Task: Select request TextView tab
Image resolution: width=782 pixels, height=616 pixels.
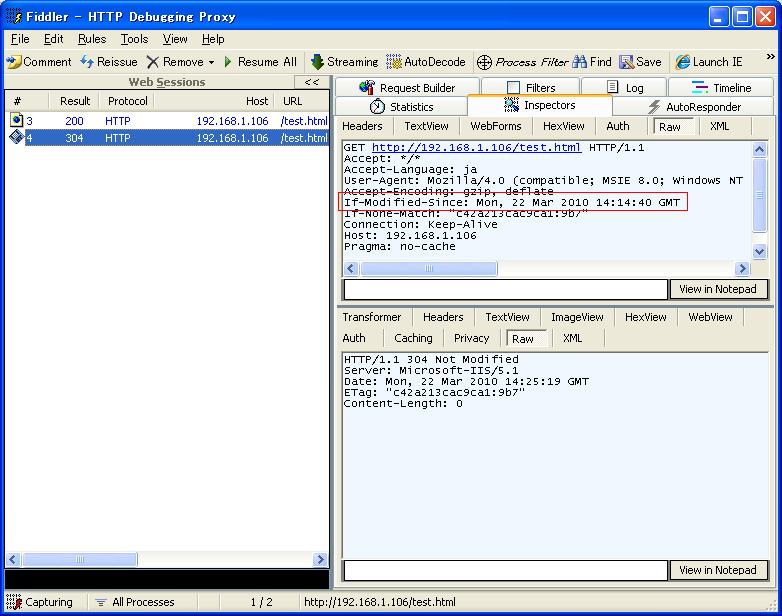Action: 426,126
